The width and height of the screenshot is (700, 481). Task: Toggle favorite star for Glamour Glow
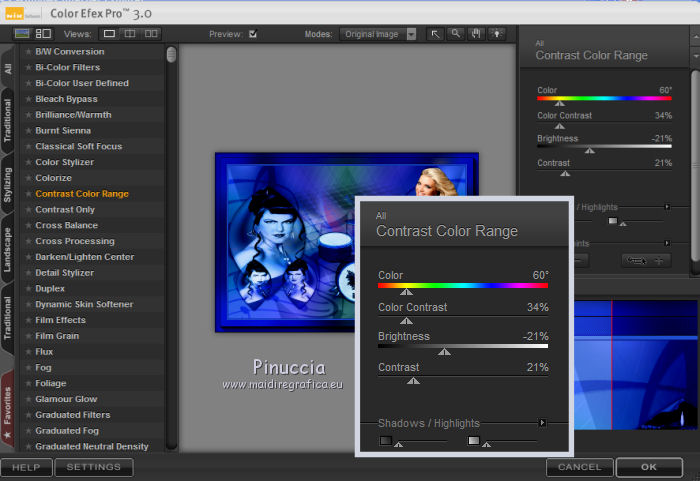pyautogui.click(x=28, y=399)
